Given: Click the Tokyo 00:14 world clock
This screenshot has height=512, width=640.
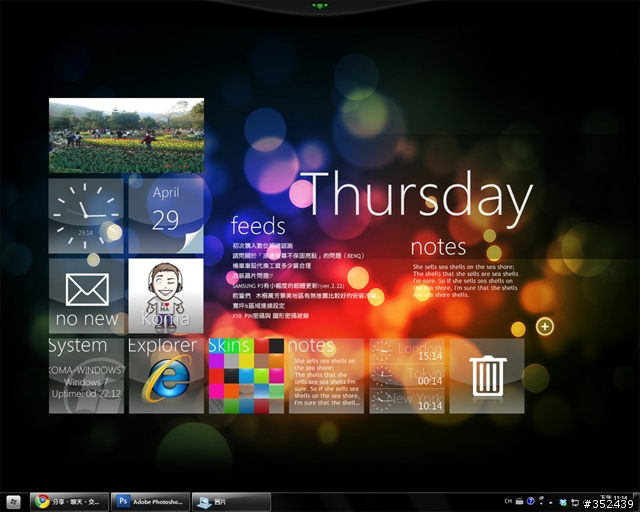Looking at the screenshot, I should (x=407, y=376).
